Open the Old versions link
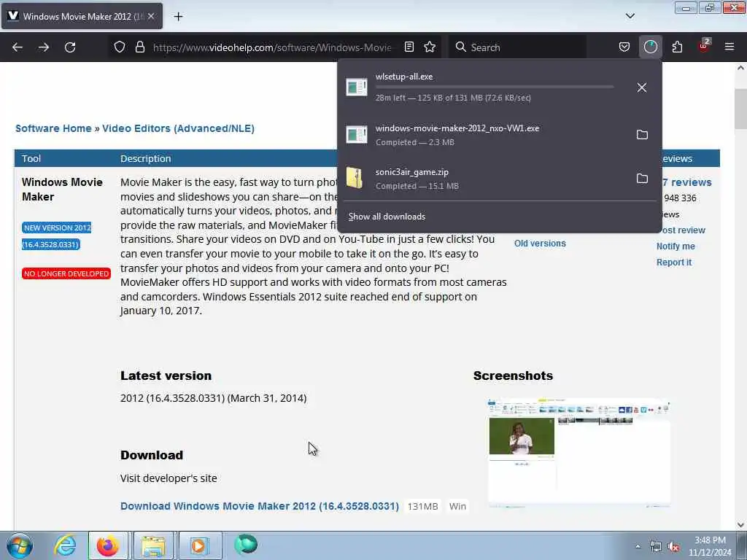The image size is (747, 560). pos(540,244)
